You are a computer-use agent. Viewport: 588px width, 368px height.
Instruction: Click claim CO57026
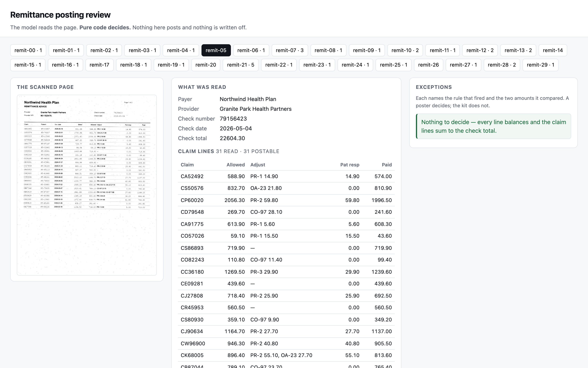click(x=192, y=236)
